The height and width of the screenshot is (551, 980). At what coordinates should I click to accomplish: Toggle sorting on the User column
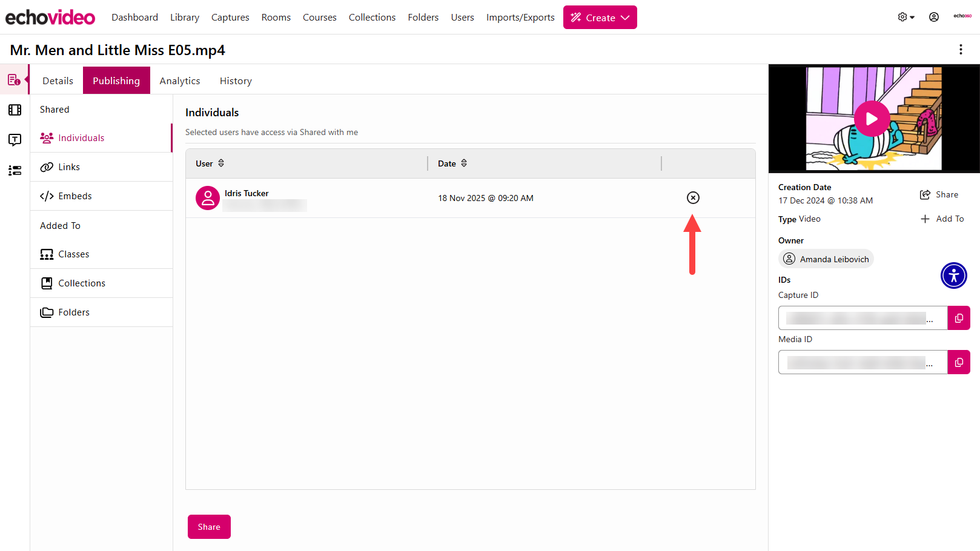pyautogui.click(x=220, y=163)
